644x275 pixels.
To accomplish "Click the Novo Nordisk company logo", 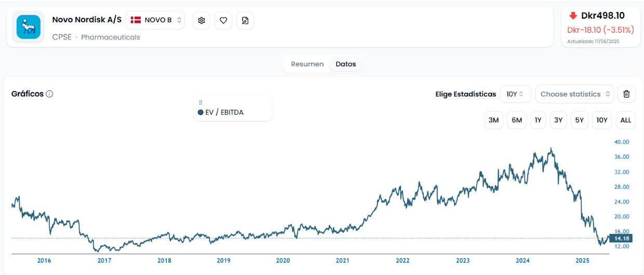I will [x=29, y=27].
